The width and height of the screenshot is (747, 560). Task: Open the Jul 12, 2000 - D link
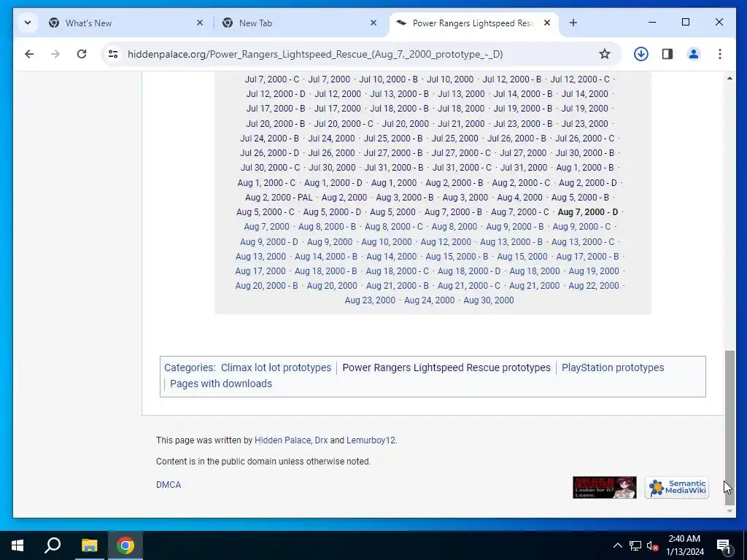coord(276,94)
